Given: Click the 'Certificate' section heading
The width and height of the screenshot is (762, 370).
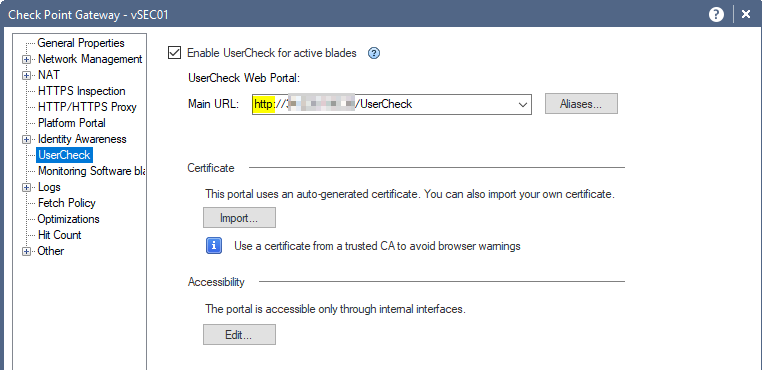Looking at the screenshot, I should point(211,168).
